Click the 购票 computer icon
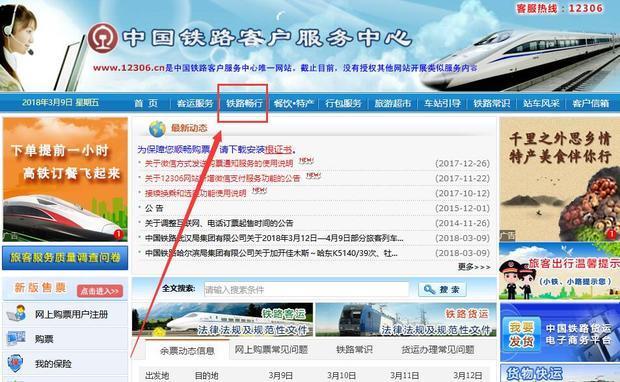This screenshot has width=620, height=382. (x=17, y=339)
